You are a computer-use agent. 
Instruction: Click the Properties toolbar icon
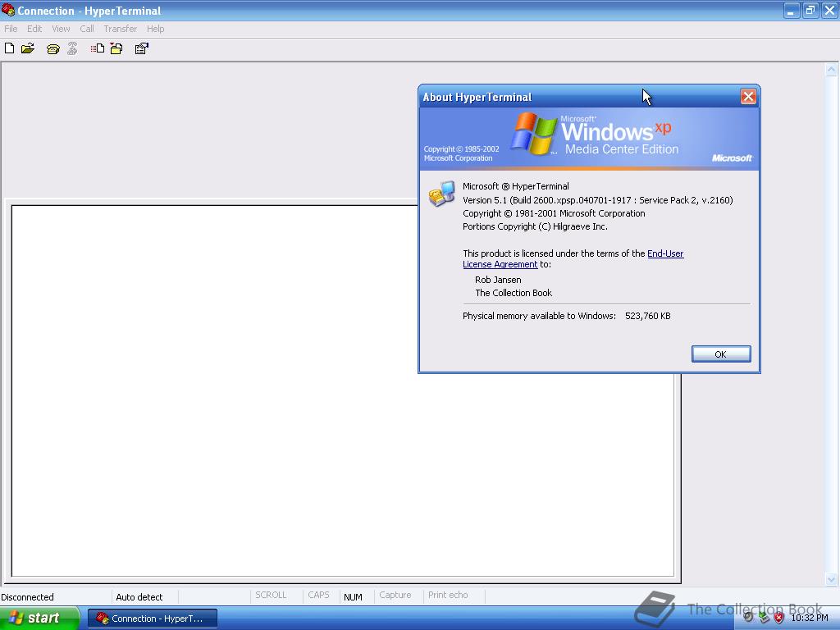coord(141,48)
